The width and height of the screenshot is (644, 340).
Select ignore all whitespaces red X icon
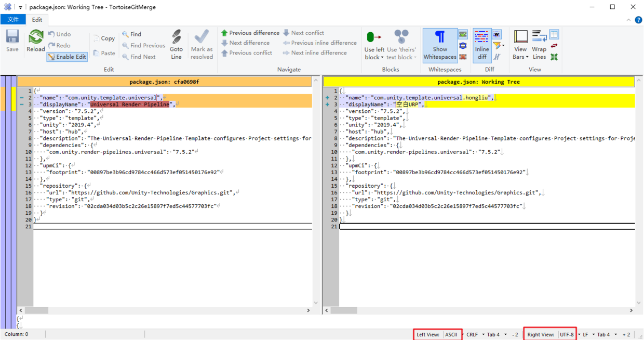463,57
